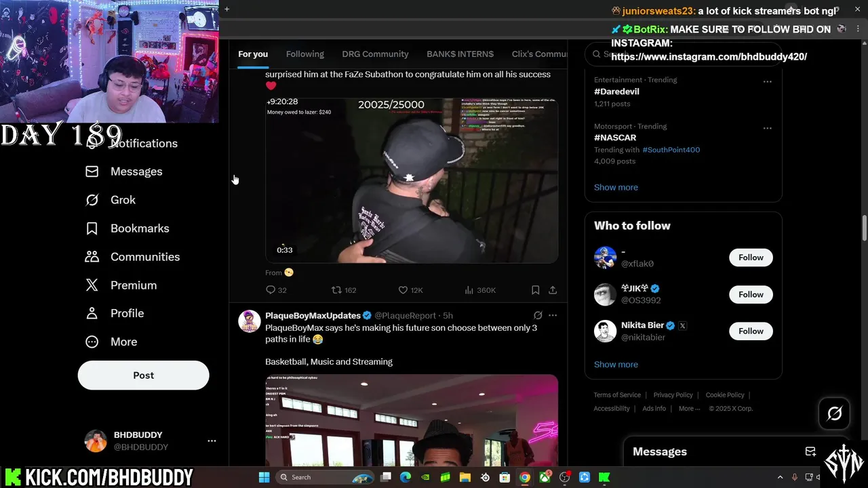Open Xbox app from taskbar
Image resolution: width=868 pixels, height=488 pixels.
(x=545, y=477)
